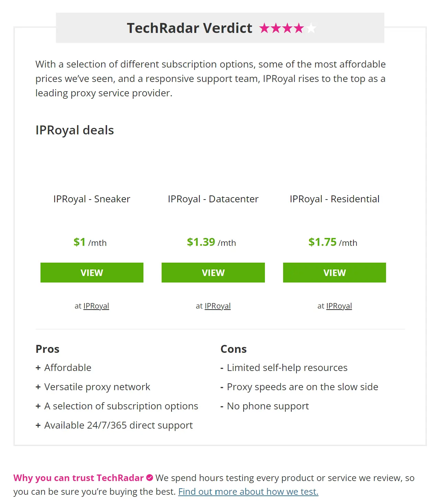Click the IPRoyal - Datacenter product title
431x504 pixels.
[x=213, y=199]
